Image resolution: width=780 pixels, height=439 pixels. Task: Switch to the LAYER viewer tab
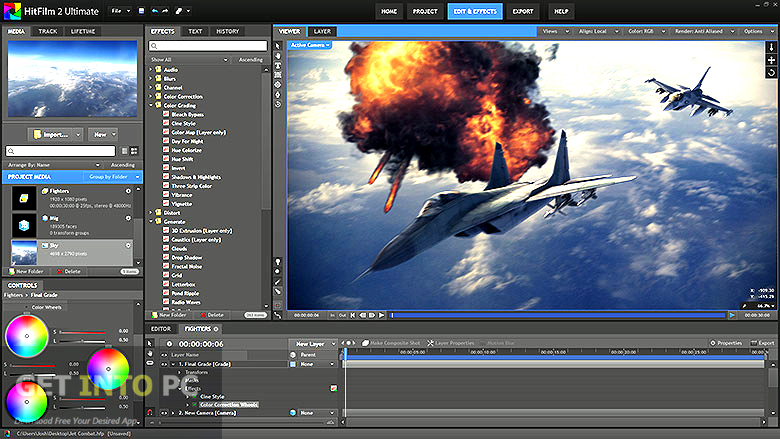pyautogui.click(x=322, y=31)
